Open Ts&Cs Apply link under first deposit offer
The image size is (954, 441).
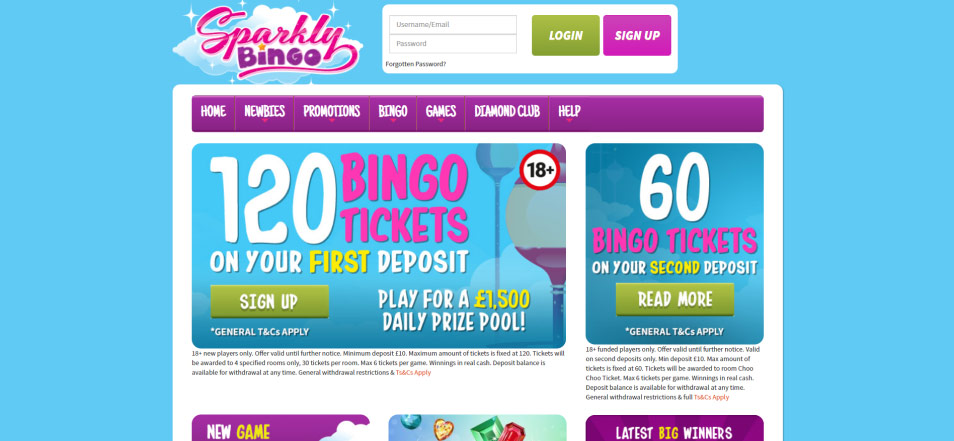pyautogui.click(x=413, y=373)
